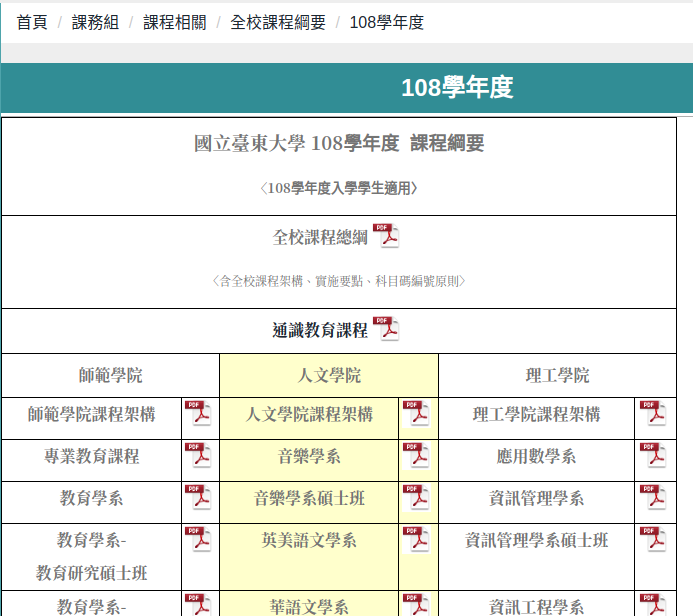Screen dimensions: 693x616
Task: Open PDF for 教育學系 row
Action: [x=198, y=497]
